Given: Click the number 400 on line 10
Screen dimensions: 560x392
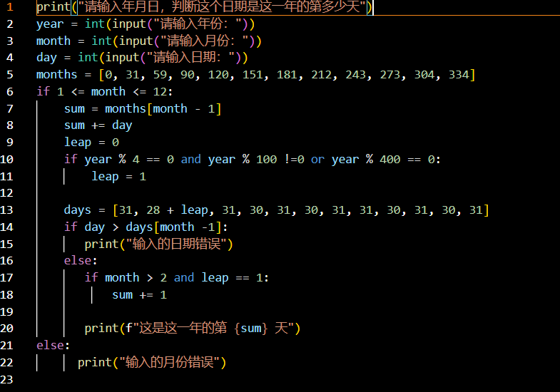Looking at the screenshot, I should pos(390,160).
